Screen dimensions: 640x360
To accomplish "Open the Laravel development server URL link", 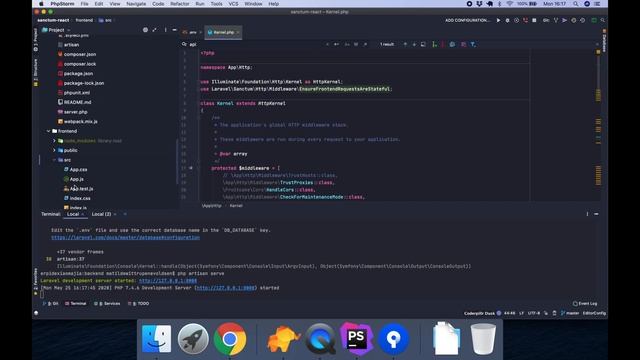I will click(x=168, y=281).
